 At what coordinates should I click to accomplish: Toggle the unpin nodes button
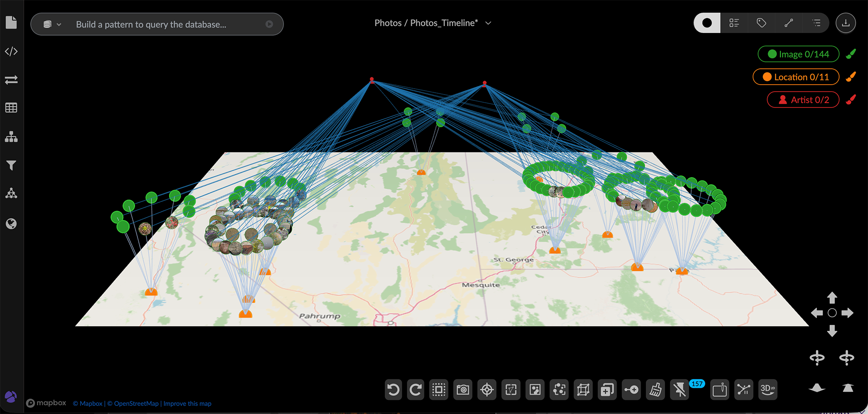click(679, 390)
